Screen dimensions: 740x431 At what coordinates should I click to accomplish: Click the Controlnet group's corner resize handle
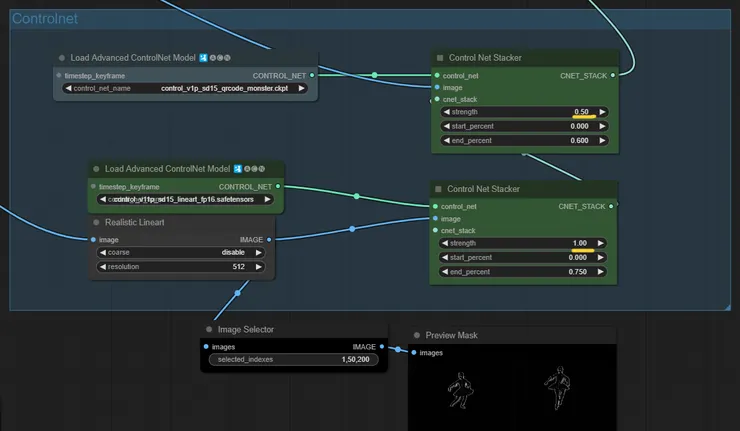727,307
